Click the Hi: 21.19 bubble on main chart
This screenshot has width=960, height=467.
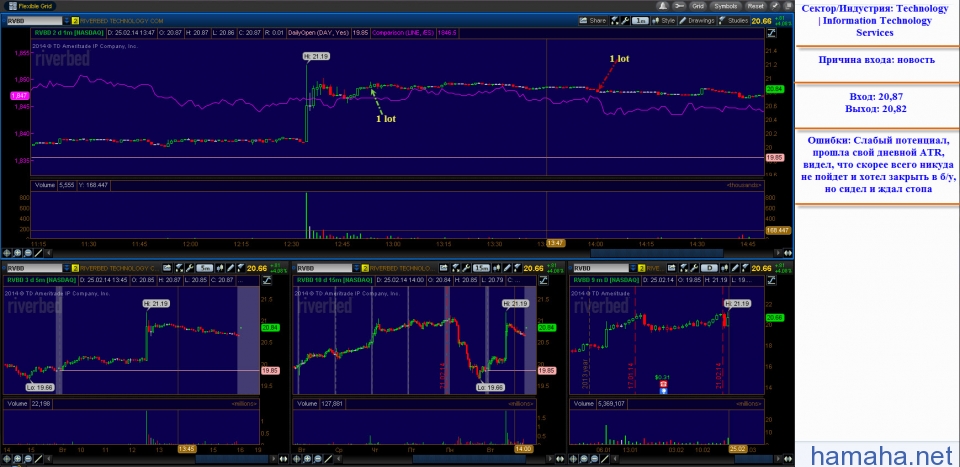[x=316, y=56]
